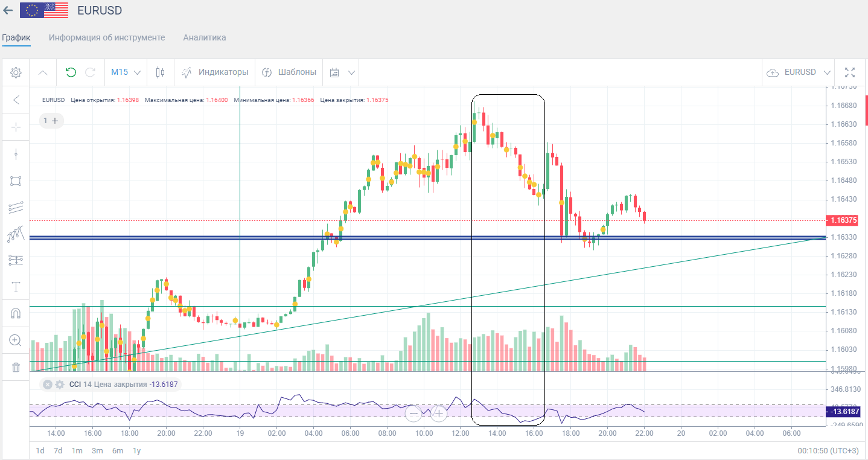This screenshot has height=460, width=868.
Task: Toggle the magnet snap mode
Action: coord(16,313)
